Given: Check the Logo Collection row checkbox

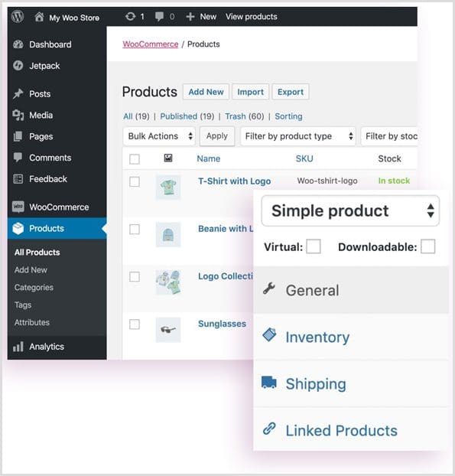Looking at the screenshot, I should point(135,276).
